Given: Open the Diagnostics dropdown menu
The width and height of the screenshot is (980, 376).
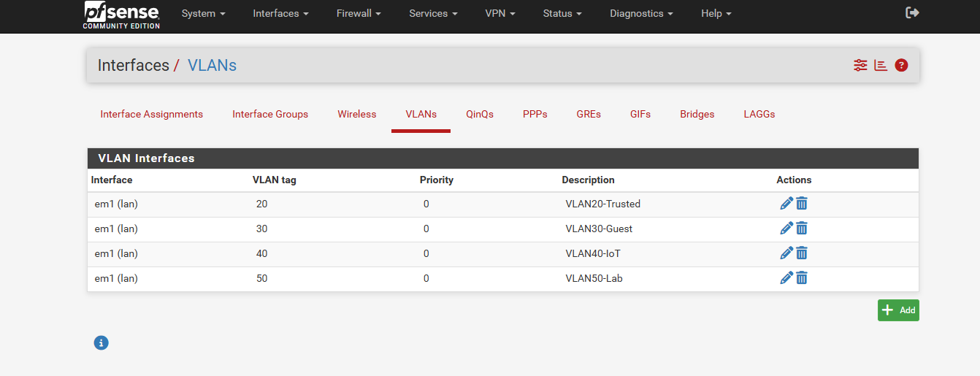Looking at the screenshot, I should (x=641, y=13).
